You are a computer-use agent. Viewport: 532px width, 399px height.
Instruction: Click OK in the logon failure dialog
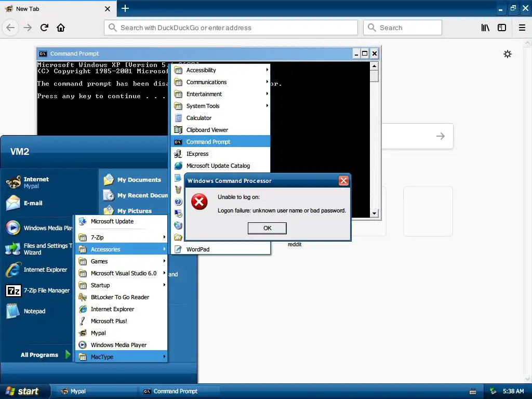[x=267, y=228]
